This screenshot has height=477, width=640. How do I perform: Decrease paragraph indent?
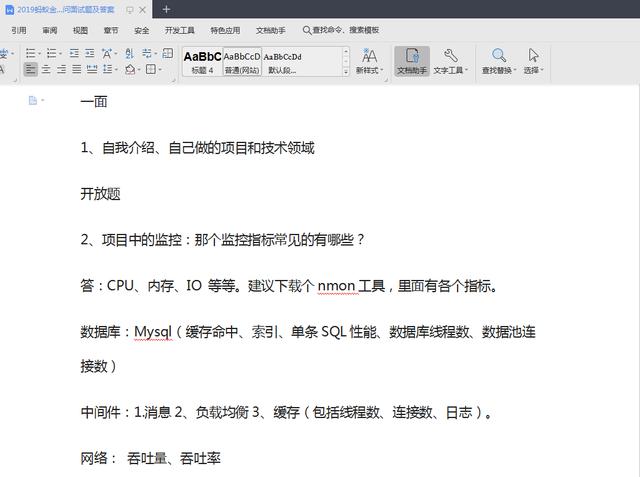[x=74, y=53]
